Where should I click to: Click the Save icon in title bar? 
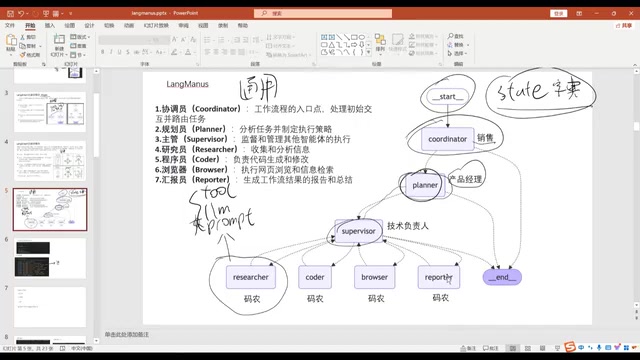tap(10, 13)
